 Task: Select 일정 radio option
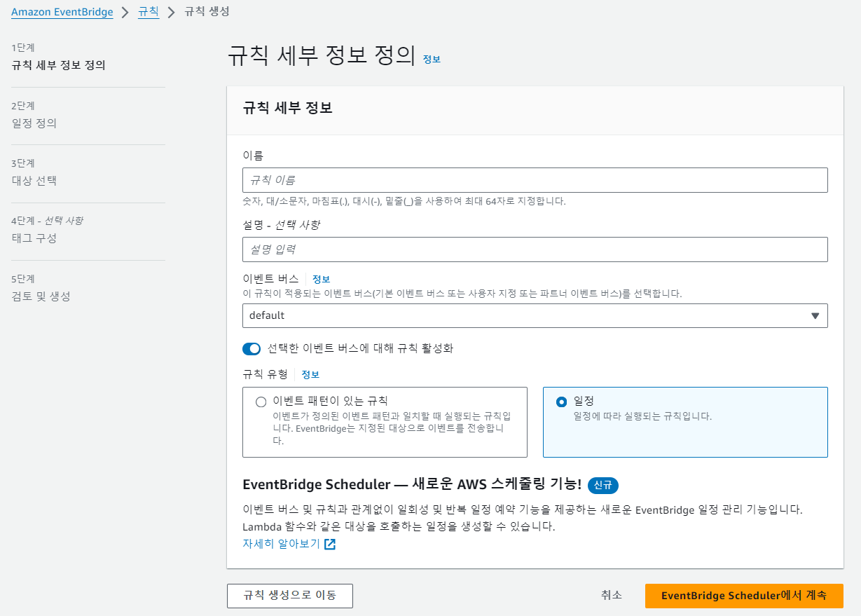tap(561, 402)
